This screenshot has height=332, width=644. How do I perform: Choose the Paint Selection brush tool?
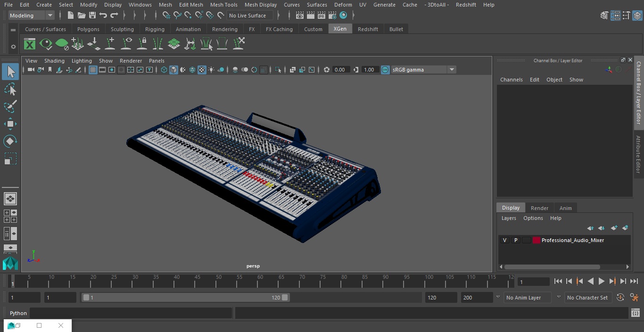pyautogui.click(x=10, y=106)
